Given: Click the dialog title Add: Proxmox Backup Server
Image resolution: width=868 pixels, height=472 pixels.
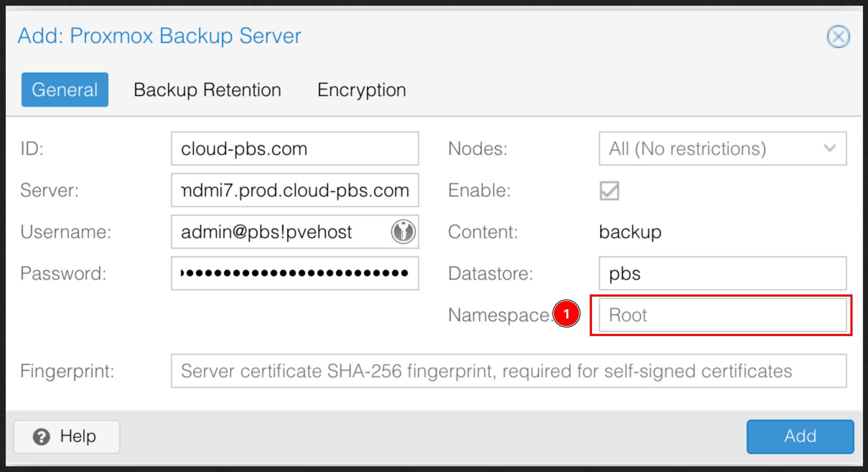Looking at the screenshot, I should click(x=159, y=36).
